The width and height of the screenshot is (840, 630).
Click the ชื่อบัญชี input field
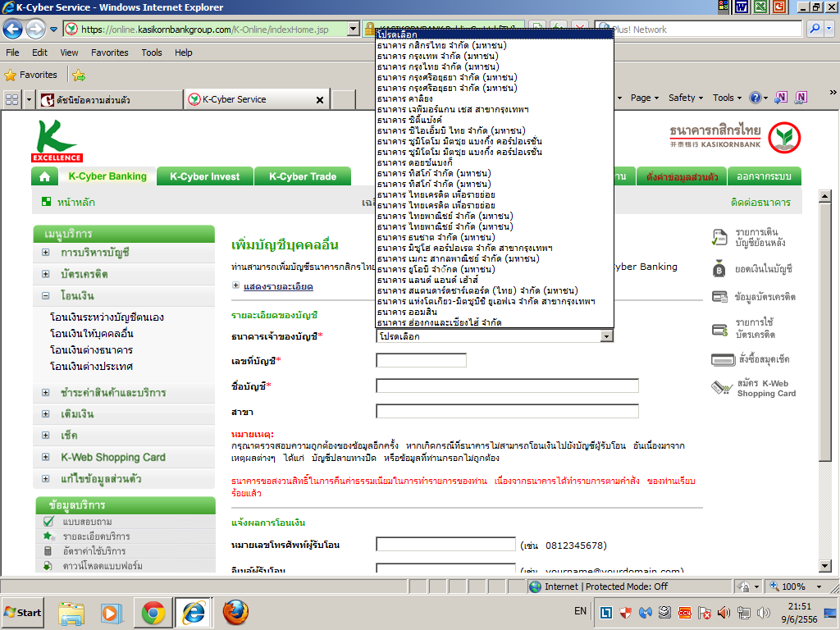click(507, 386)
